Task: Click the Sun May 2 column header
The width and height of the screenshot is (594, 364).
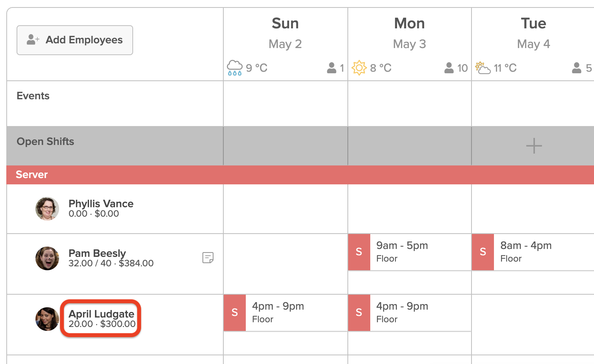Action: 285,33
